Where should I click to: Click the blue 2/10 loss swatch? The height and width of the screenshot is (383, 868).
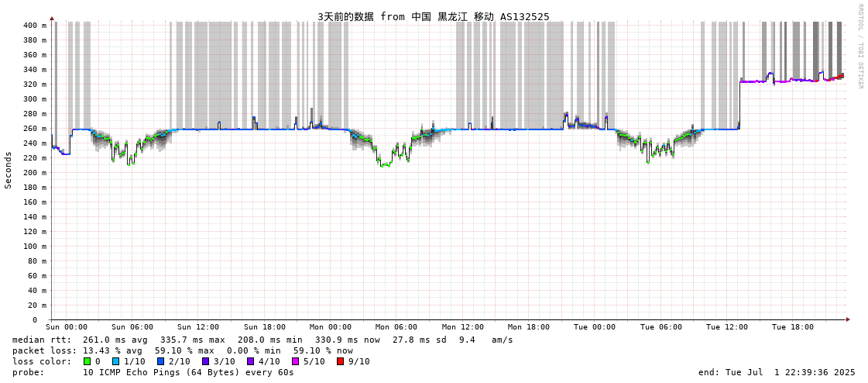(x=160, y=361)
